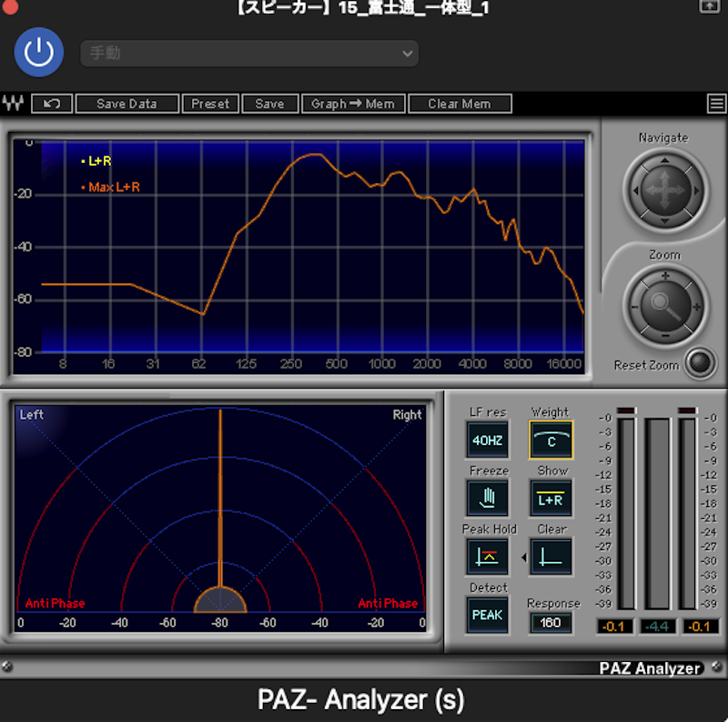Click the Response value field 160

[x=551, y=623]
